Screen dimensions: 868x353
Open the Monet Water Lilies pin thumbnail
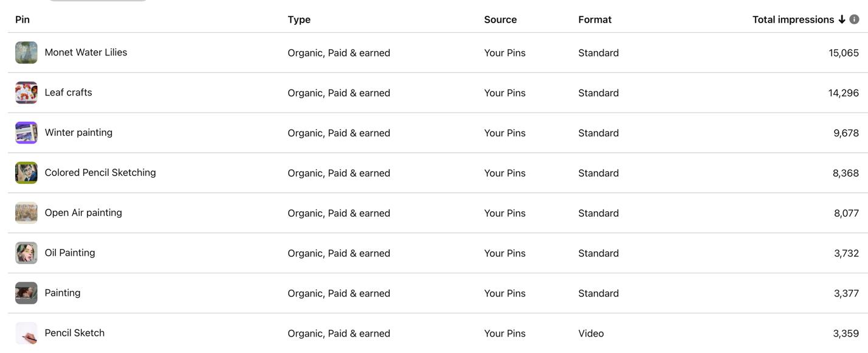(26, 53)
